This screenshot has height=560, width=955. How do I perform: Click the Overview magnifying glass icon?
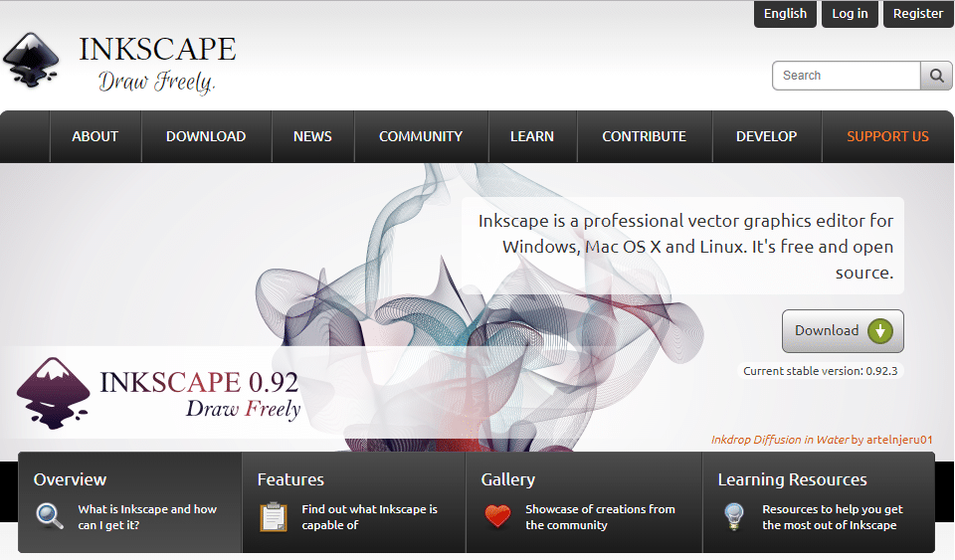point(50,516)
